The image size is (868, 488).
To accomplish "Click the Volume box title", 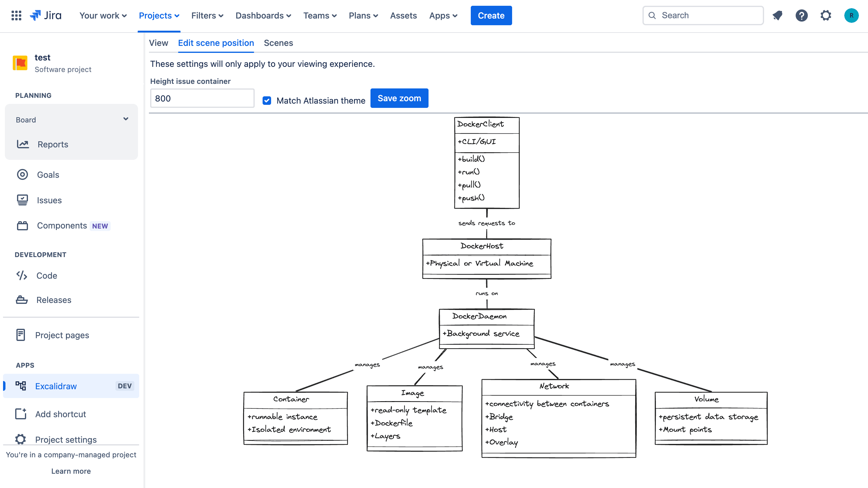I will (706, 399).
